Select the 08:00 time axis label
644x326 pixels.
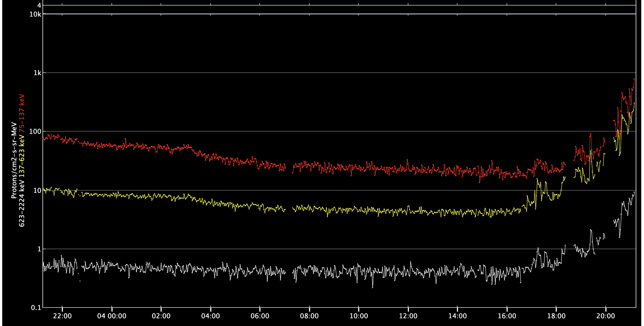click(309, 316)
